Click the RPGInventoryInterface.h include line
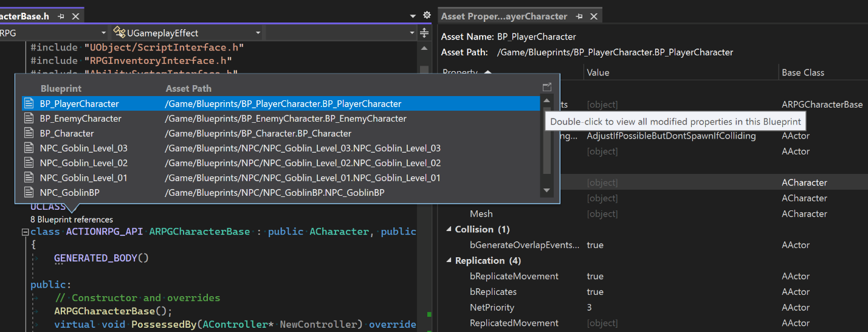868x332 pixels. (x=131, y=60)
